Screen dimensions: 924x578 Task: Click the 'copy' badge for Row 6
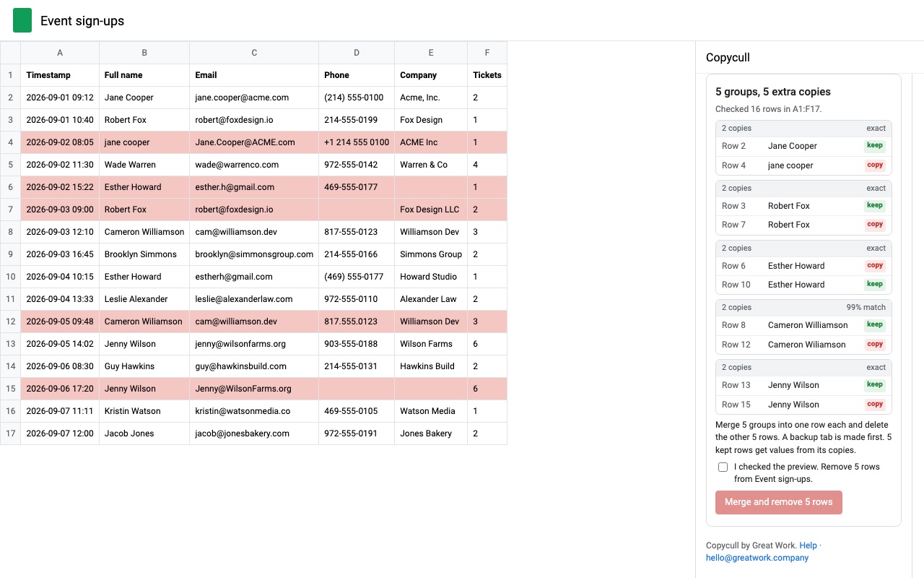point(875,265)
